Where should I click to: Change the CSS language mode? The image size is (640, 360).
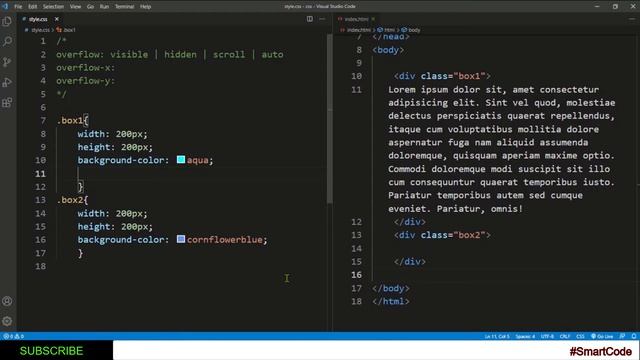(580, 336)
